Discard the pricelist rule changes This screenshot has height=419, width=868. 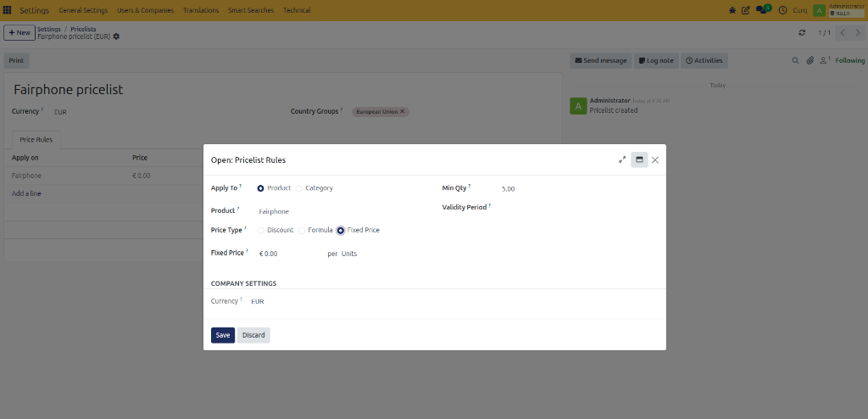tap(253, 335)
